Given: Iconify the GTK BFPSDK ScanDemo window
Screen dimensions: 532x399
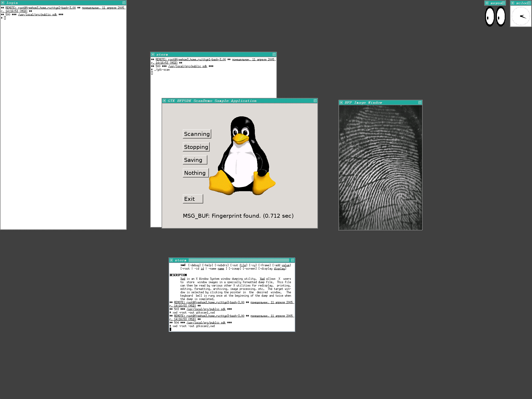Looking at the screenshot, I should [x=164, y=101].
